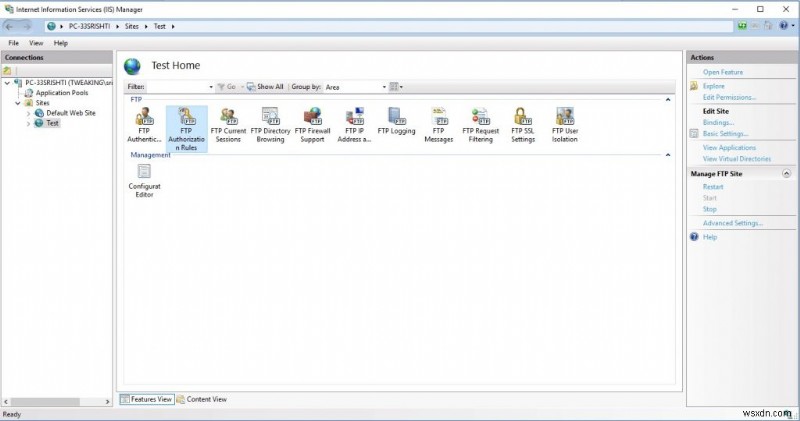This screenshot has width=800, height=421.
Task: Open FTP Authorization Rules feature
Action: [x=186, y=129]
